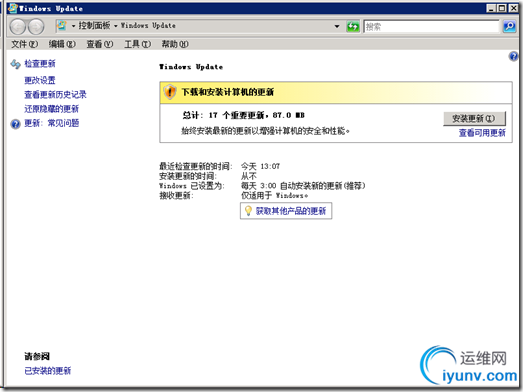Click the 安装更新 button
The width and height of the screenshot is (523, 392).
click(474, 118)
